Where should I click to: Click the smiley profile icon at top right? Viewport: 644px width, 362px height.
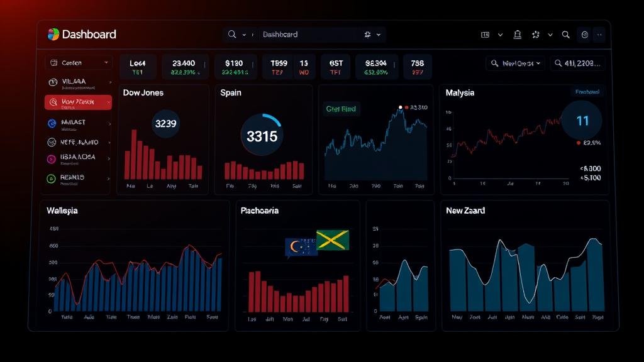584,35
